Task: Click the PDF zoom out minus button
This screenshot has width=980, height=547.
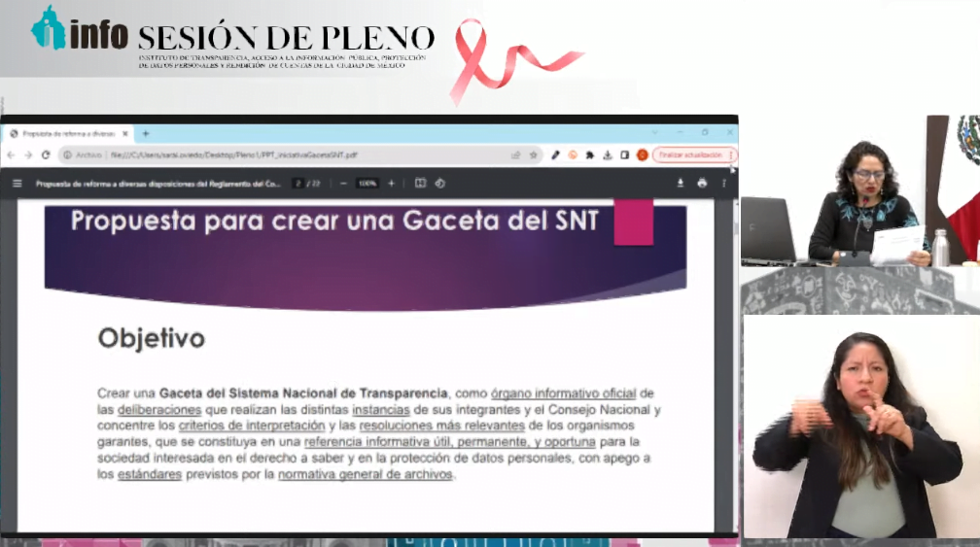Action: [342, 183]
